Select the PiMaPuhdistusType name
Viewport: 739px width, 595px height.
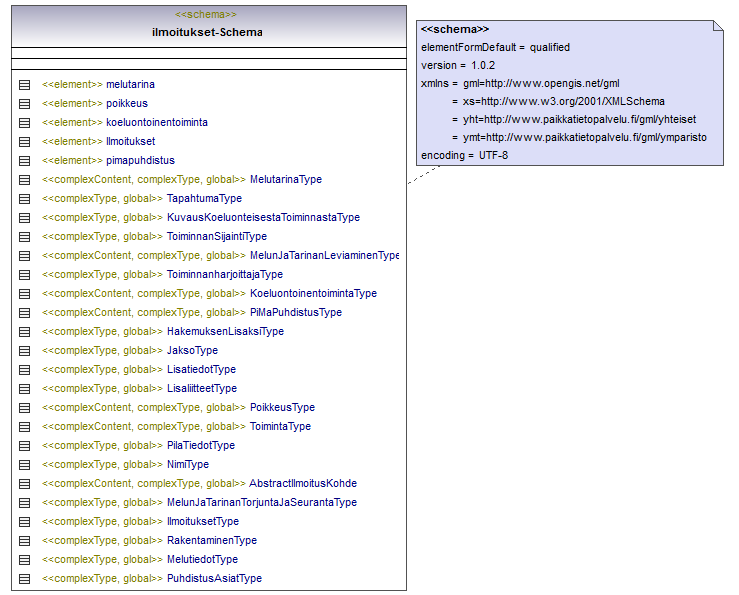click(x=296, y=313)
